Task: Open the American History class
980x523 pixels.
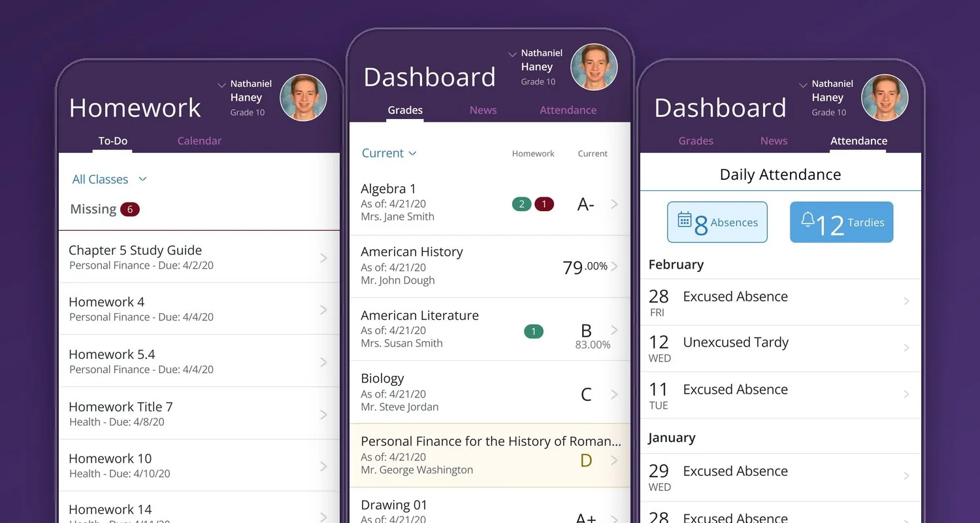Action: tap(490, 267)
